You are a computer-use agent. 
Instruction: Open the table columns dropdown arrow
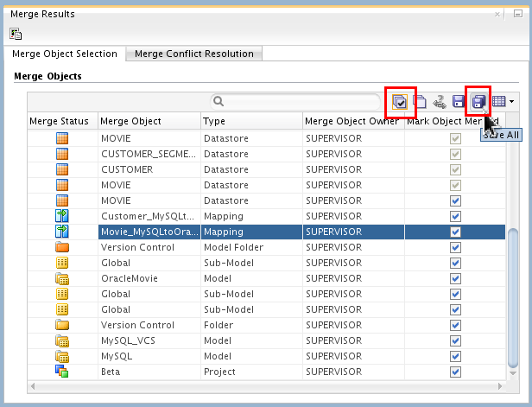[x=512, y=102]
